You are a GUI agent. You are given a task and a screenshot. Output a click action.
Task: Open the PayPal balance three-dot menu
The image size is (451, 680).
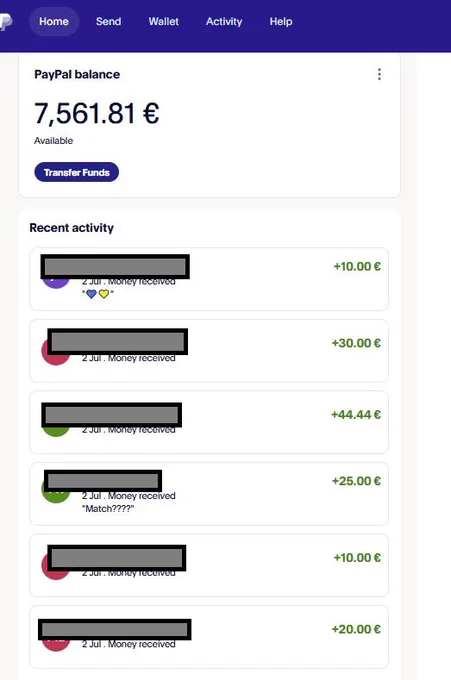(x=379, y=74)
